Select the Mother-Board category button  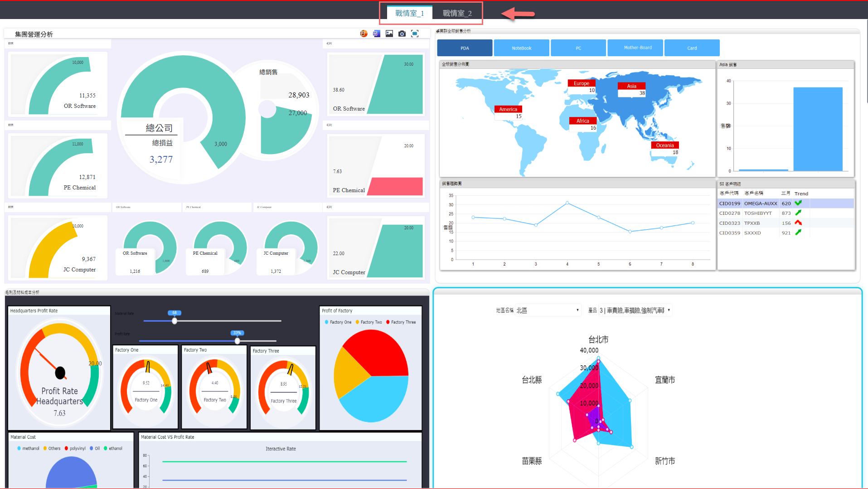tap(637, 48)
